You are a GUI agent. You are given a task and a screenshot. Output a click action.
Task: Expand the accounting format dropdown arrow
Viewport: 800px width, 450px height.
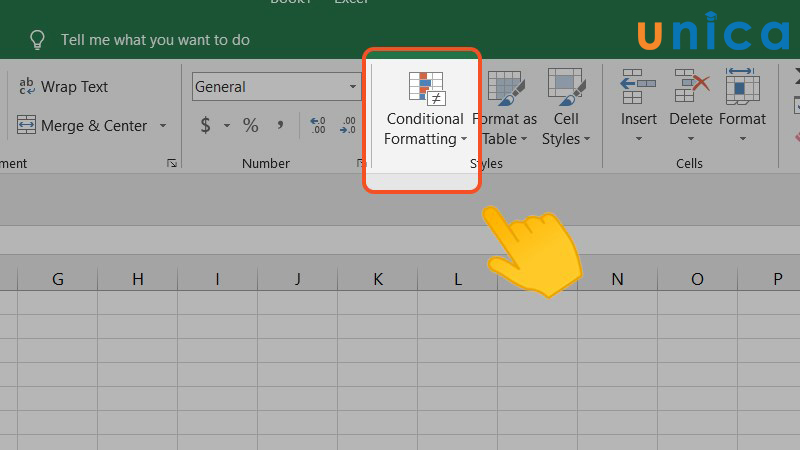pyautogui.click(x=226, y=127)
